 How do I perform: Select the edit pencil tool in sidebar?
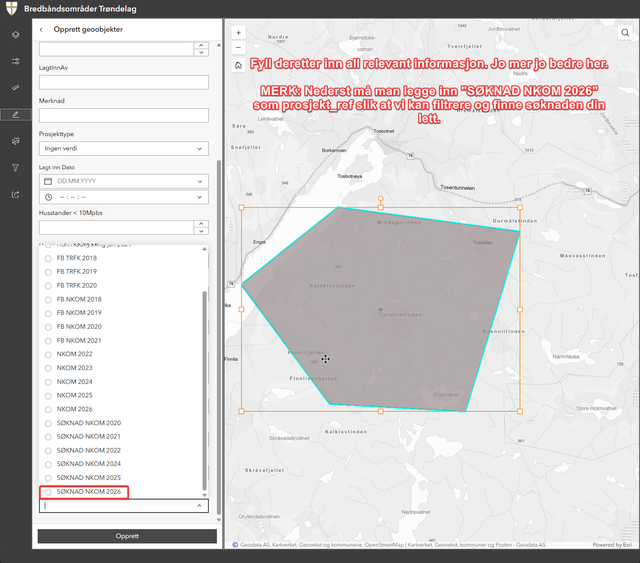(16, 115)
